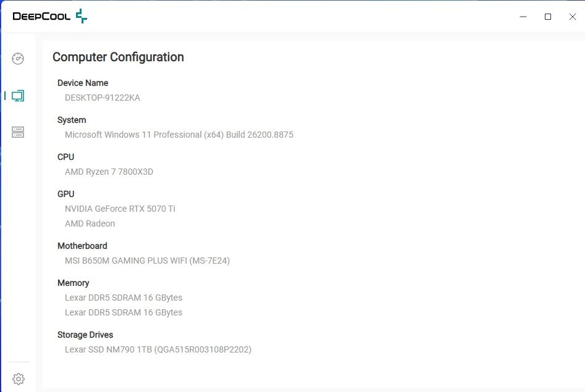585x392 pixels.
Task: Select the NVIDIA GeForce RTX 5070 Ti entry
Action: (x=120, y=209)
